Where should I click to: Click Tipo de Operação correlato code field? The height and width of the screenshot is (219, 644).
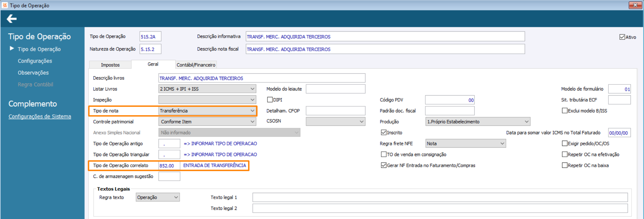tap(169, 166)
